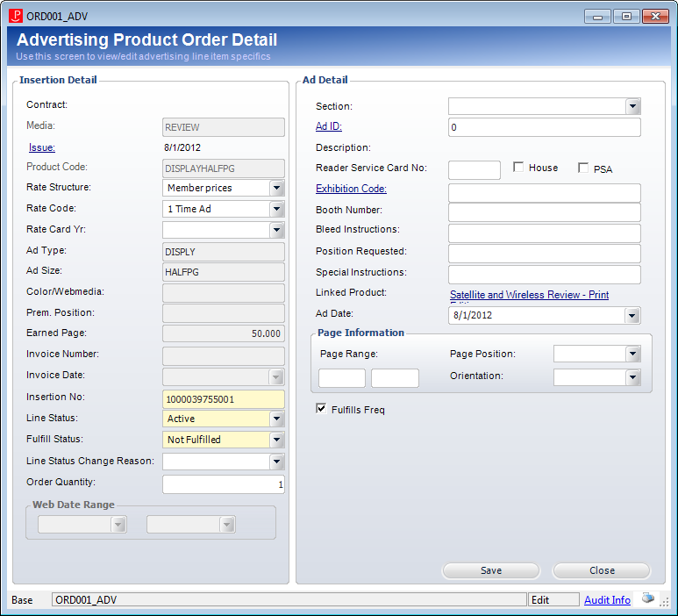Click the Media field showing REVIEW
This screenshot has height=616, width=678.
[x=224, y=127]
